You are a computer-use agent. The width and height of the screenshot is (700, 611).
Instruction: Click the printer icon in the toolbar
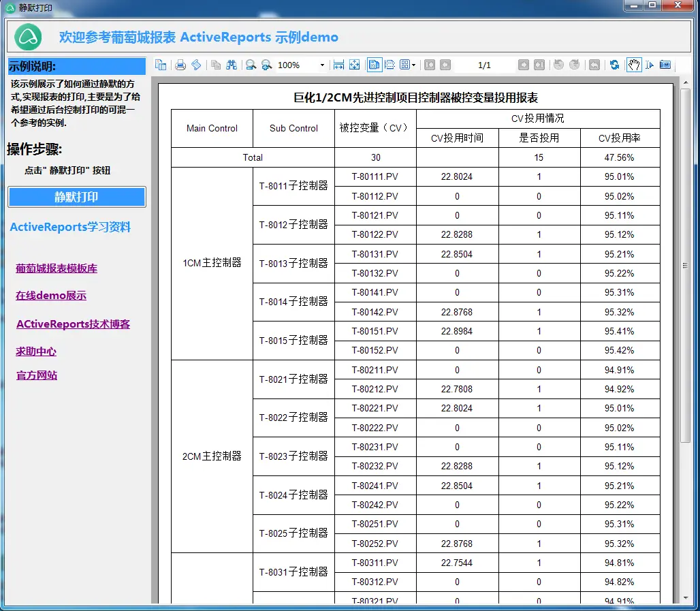click(x=180, y=65)
